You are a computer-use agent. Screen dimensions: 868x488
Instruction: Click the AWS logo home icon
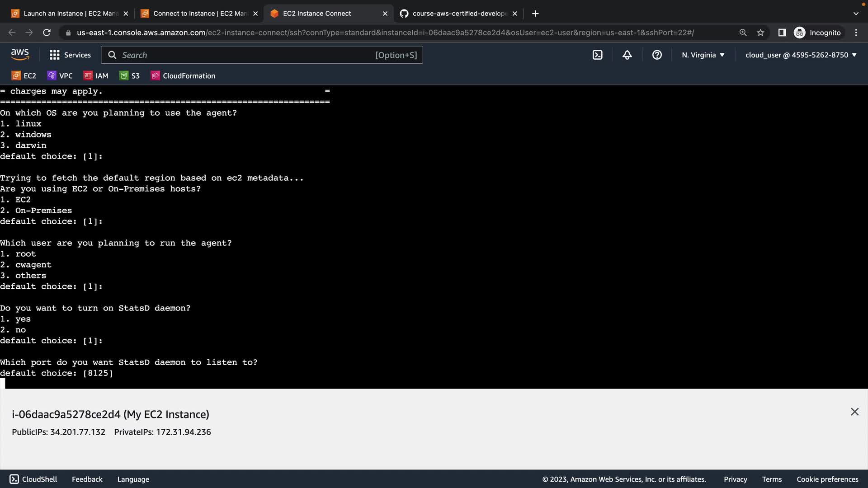tap(20, 55)
